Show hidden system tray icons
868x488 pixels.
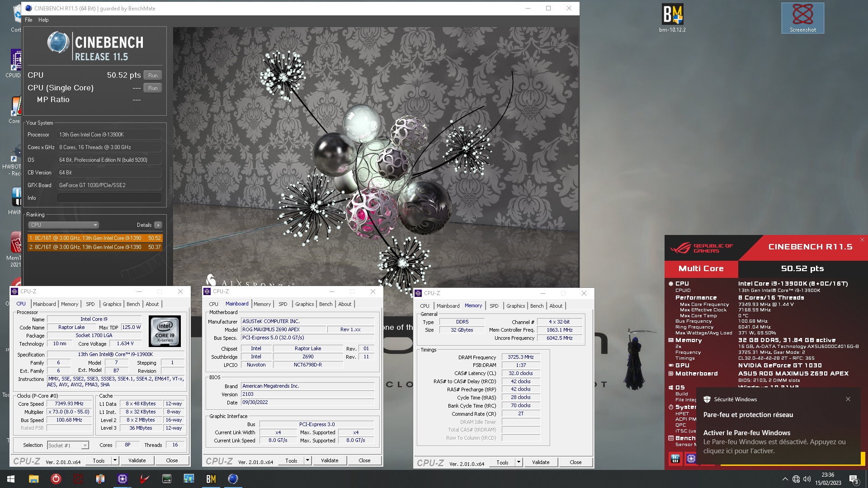[x=785, y=479]
